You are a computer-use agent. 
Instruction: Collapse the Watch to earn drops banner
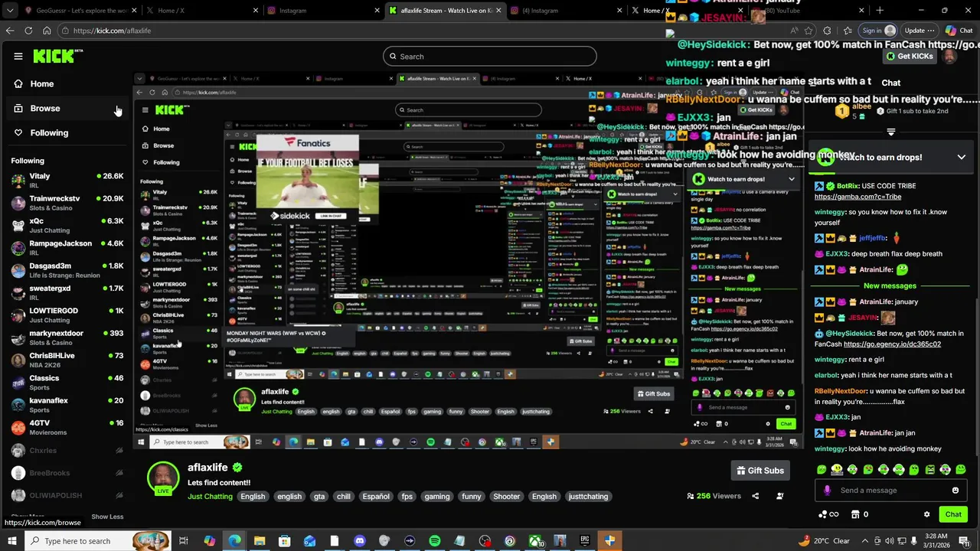(961, 157)
